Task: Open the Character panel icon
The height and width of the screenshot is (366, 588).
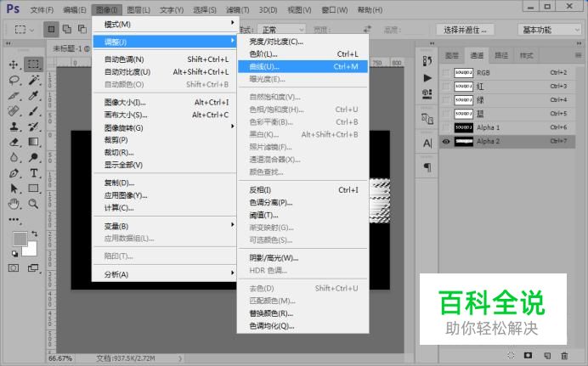Action: pos(427,144)
